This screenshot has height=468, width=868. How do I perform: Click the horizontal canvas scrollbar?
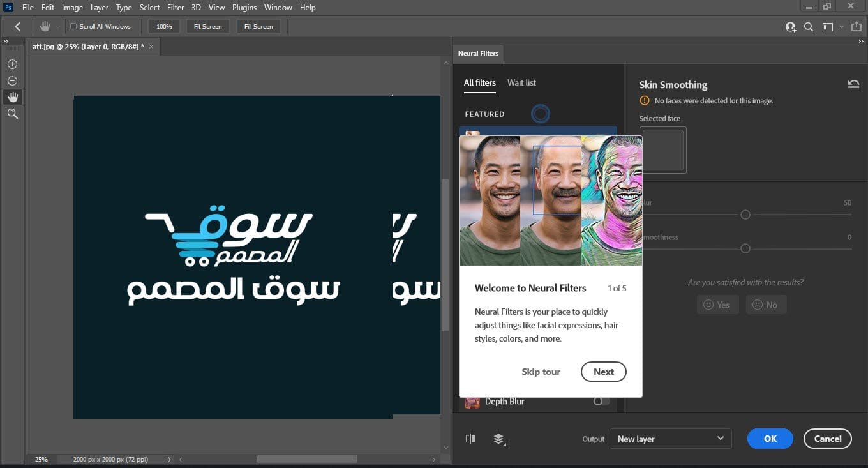(306, 459)
